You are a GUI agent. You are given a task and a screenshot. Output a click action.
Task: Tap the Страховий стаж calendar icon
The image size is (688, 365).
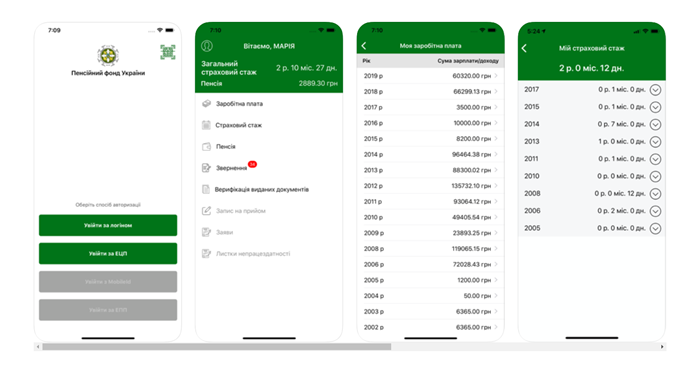tap(206, 125)
